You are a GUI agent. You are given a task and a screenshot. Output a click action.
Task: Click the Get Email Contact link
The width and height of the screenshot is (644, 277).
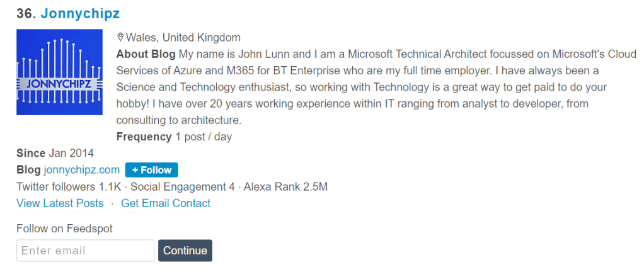point(166,203)
